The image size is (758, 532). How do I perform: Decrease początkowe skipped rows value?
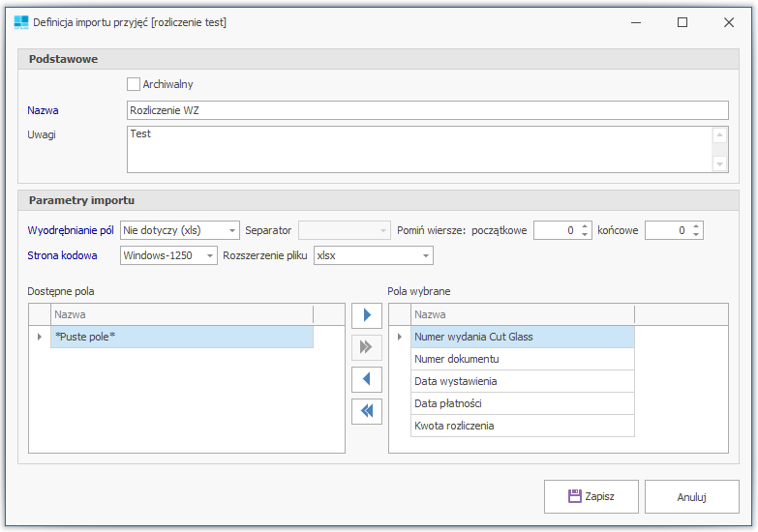[x=585, y=234]
